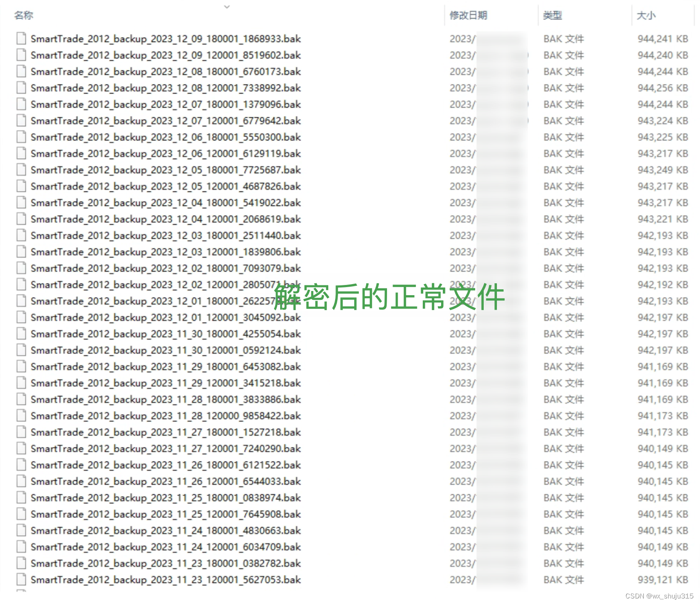Select file name SmartTrade_2012_backup_2023_11_23_120001_5627053.bak
This screenshot has width=700, height=604.
click(166, 580)
